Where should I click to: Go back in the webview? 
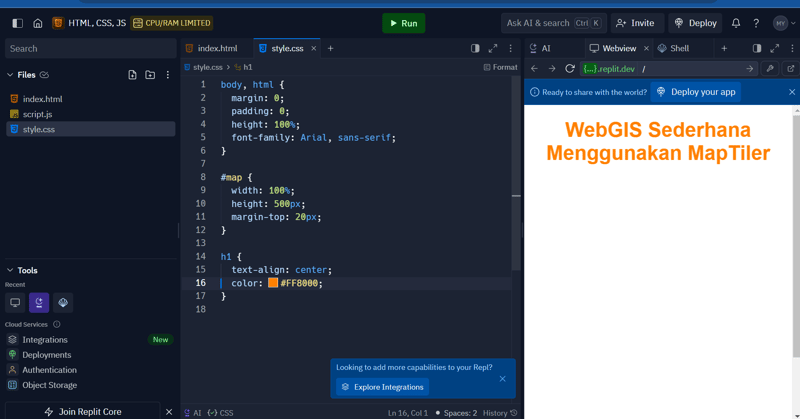(x=534, y=68)
